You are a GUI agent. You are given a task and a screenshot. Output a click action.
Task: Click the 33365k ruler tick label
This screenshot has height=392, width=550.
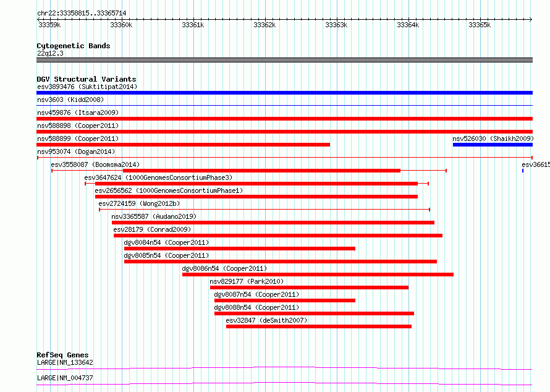tap(480, 25)
